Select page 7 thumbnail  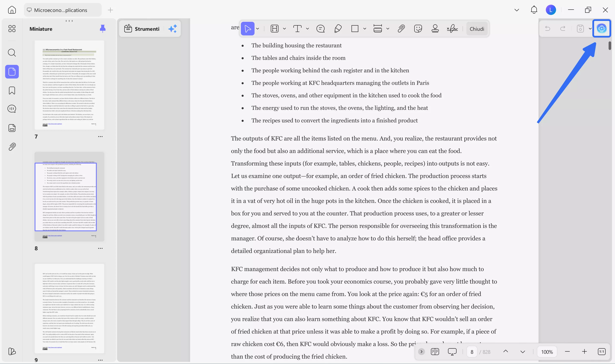pos(69,85)
